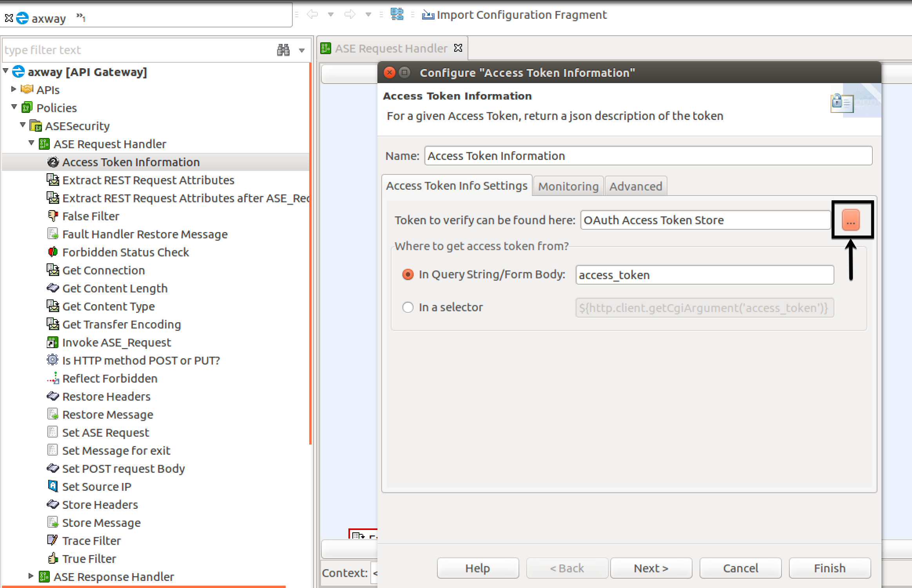The height and width of the screenshot is (588, 912).
Task: Switch to the Monitoring tab
Action: click(x=568, y=186)
